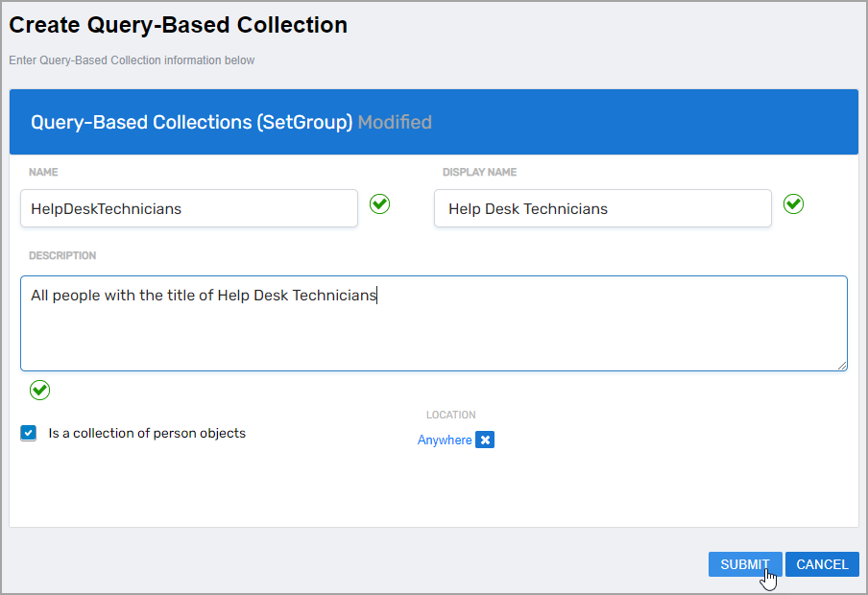
Task: Click the green checkmark below the Description box
Action: coord(39,390)
